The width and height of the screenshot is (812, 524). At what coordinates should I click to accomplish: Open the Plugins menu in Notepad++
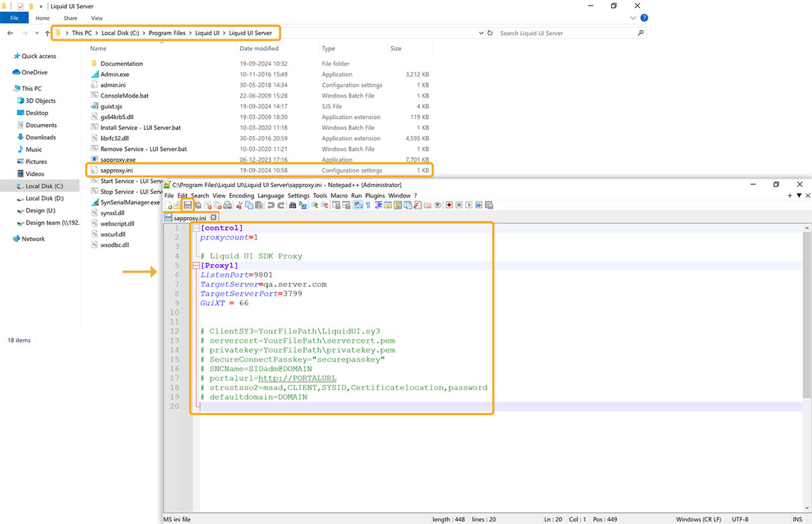[375, 196]
